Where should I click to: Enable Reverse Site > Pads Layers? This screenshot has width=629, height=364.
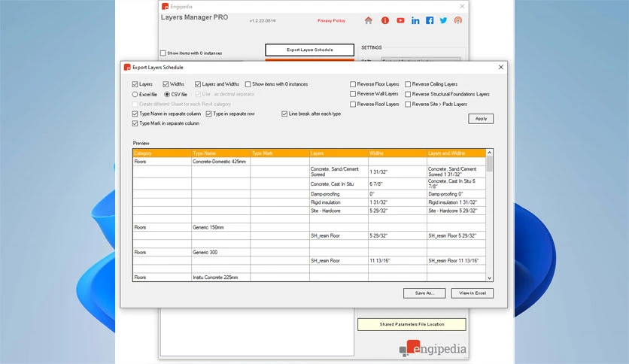click(x=408, y=105)
